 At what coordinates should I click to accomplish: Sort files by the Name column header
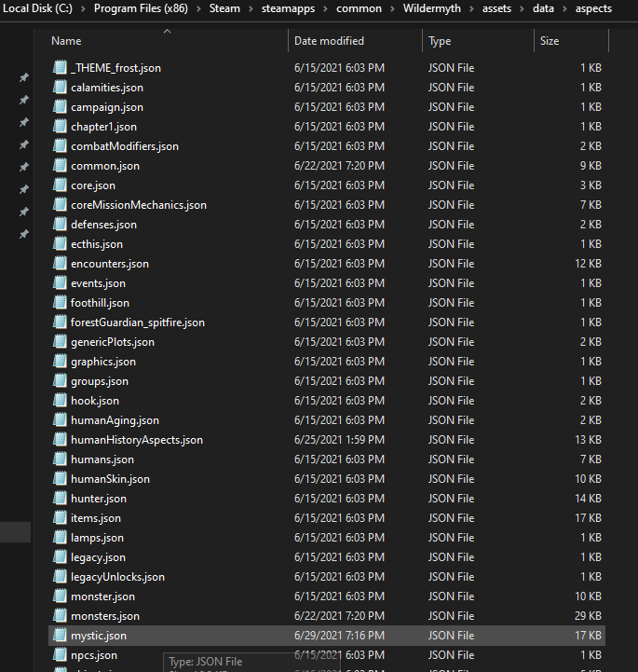(66, 41)
